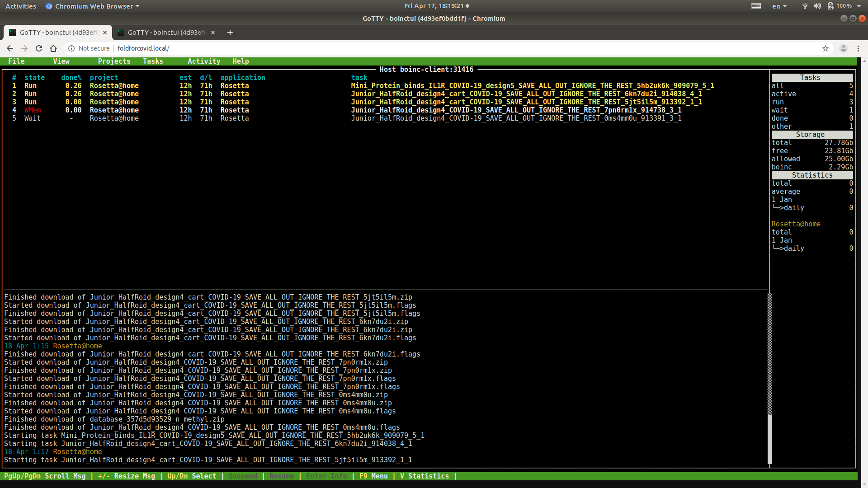868x488 pixels.
Task: Click the browser back arrow
Action: click(10, 48)
